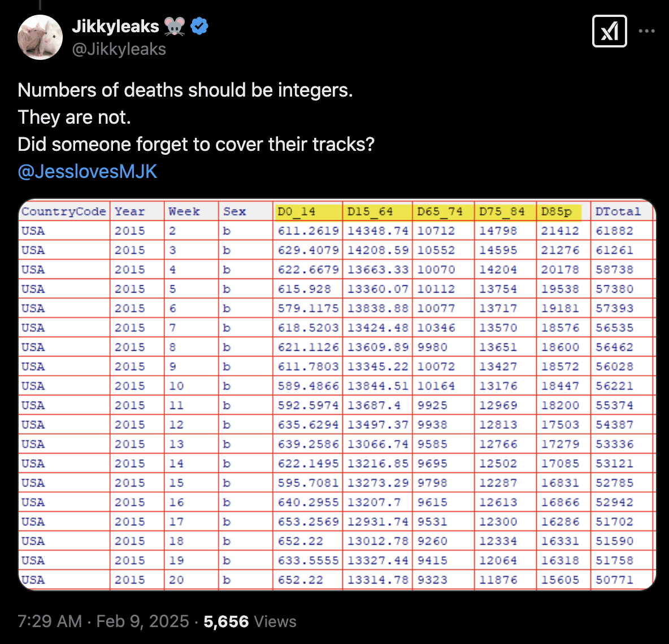Click the CountryCode column header in image
This screenshot has height=644, width=669.
click(64, 211)
